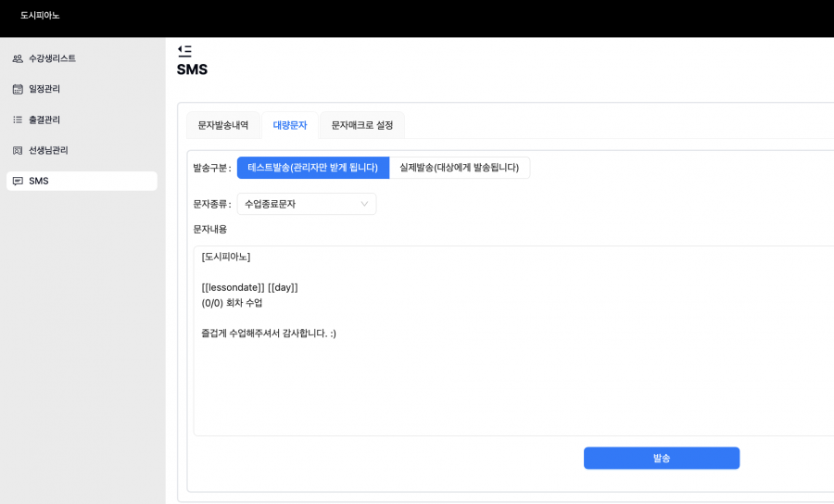Go to 출결관리 menu item
The image size is (834, 504).
point(82,120)
